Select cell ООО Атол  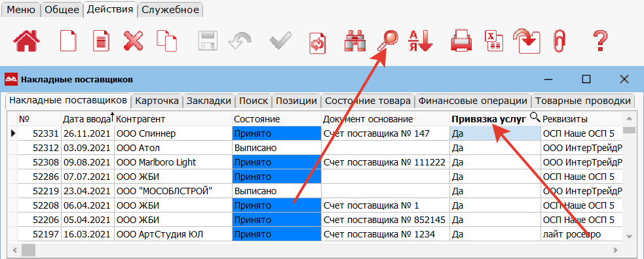click(x=174, y=148)
